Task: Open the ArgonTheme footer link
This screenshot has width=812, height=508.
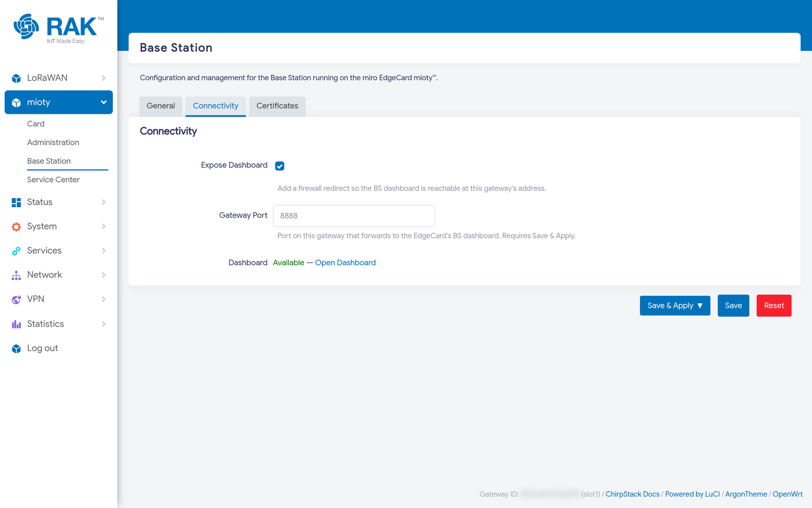Action: [746, 494]
